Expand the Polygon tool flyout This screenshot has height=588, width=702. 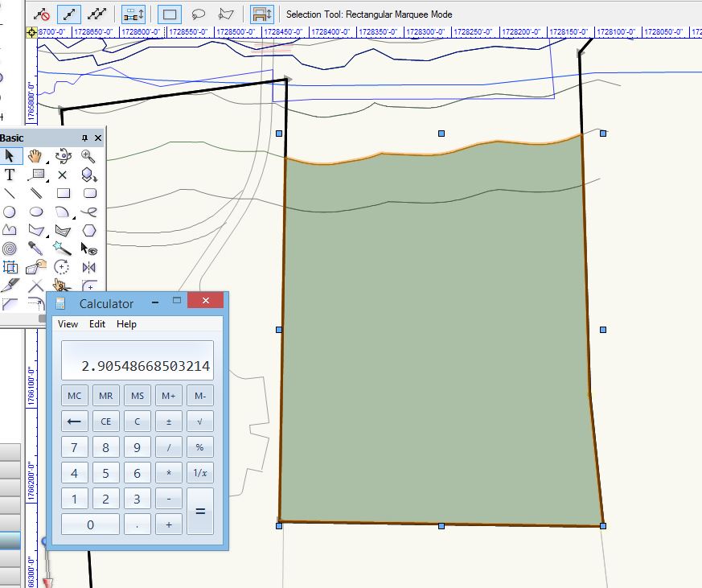[x=47, y=236]
